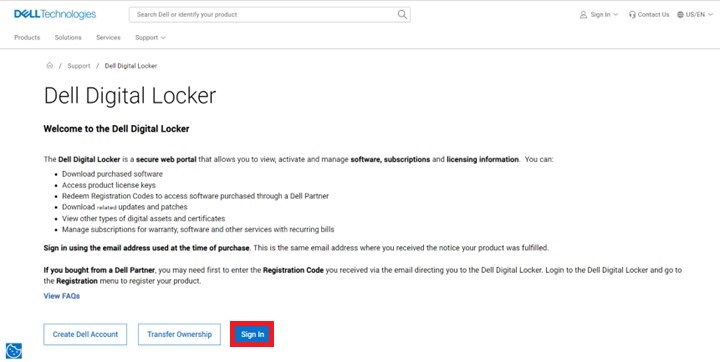Click the home breadcrumb icon
This screenshot has width=720, height=362.
click(50, 66)
